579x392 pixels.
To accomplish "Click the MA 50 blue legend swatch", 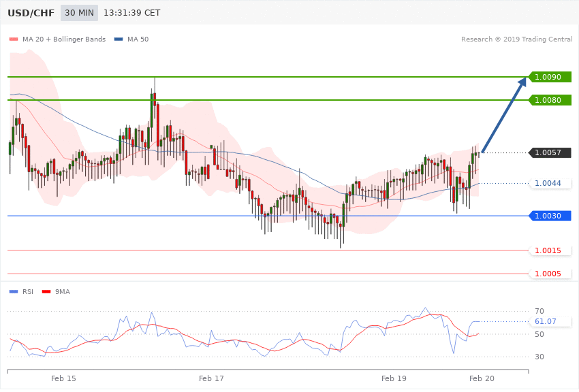I will tap(119, 39).
